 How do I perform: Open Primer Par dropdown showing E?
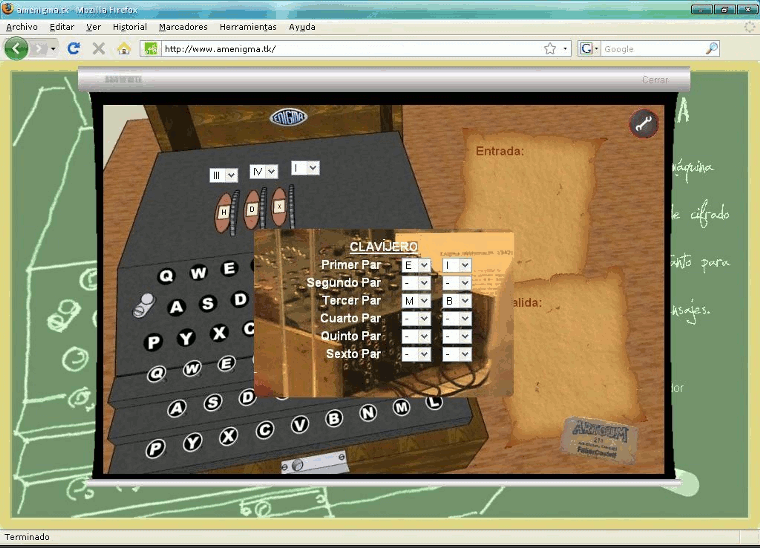tap(416, 265)
